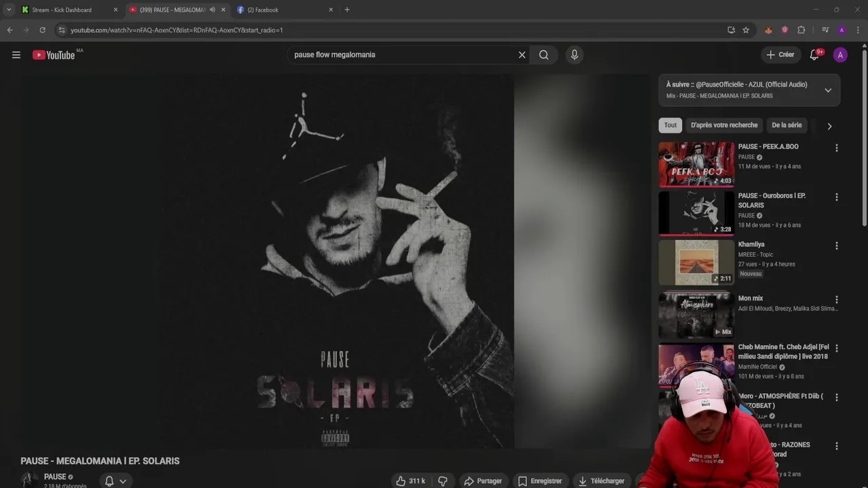Image resolution: width=868 pixels, height=488 pixels.
Task: Open options for Cheb Mamine video
Action: 836,348
